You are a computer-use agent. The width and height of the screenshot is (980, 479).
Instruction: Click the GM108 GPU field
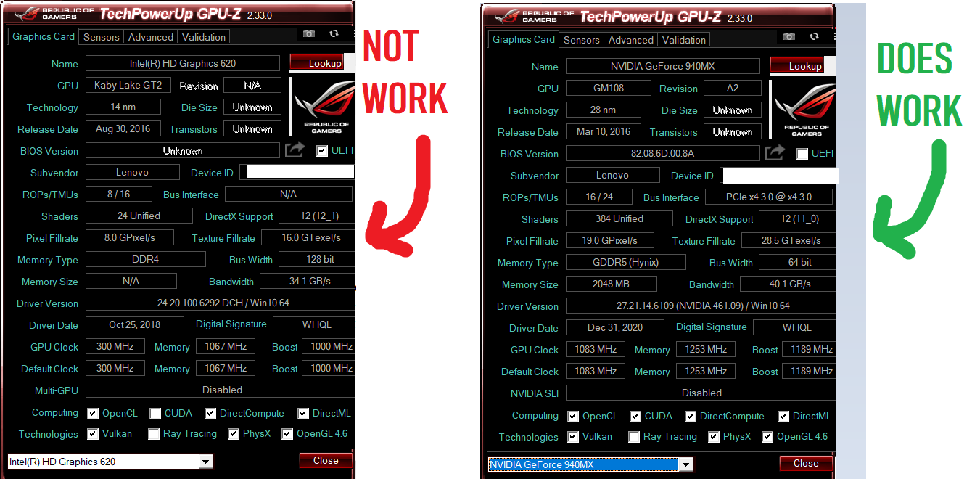coord(609,88)
